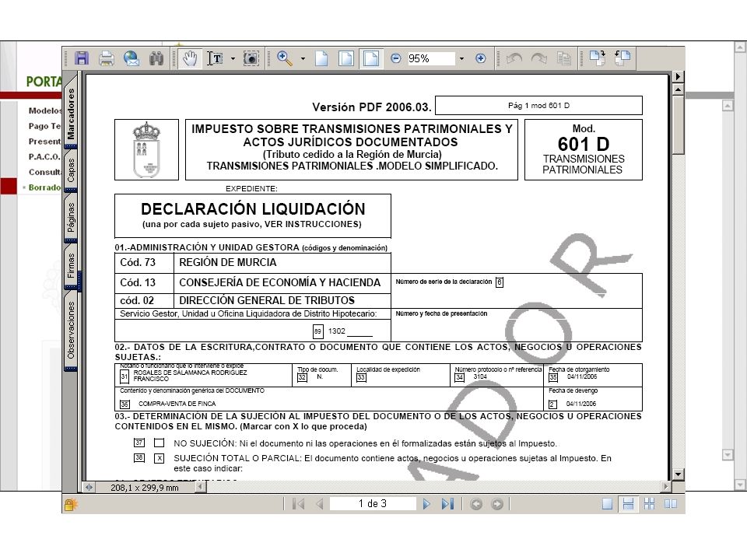Open the Páginas side tab

pyautogui.click(x=71, y=218)
